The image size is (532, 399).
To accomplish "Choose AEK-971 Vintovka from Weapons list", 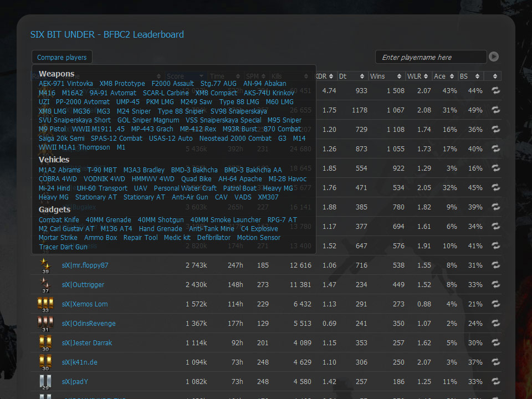I will [x=66, y=84].
